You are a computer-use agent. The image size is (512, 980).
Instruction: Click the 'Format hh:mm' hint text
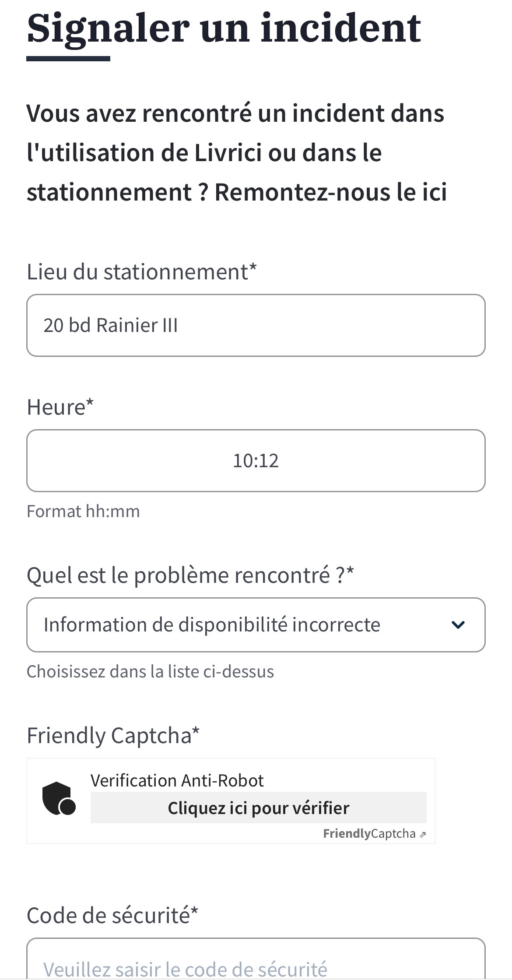pos(83,511)
